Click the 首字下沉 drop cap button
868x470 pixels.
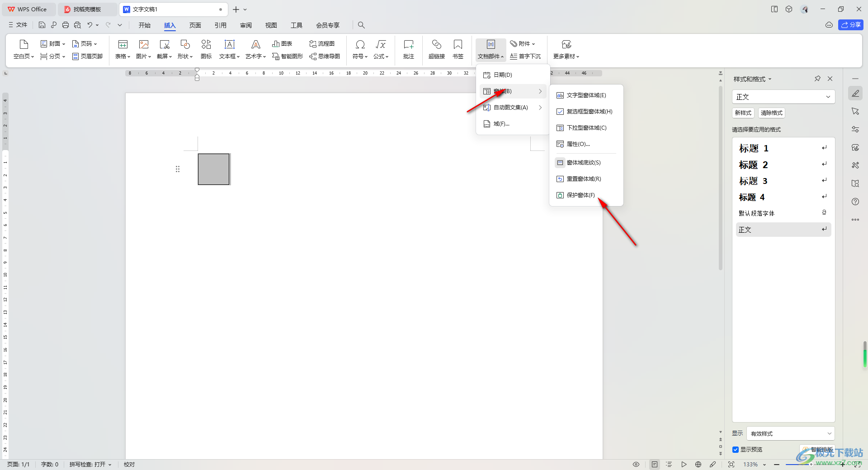(x=525, y=56)
